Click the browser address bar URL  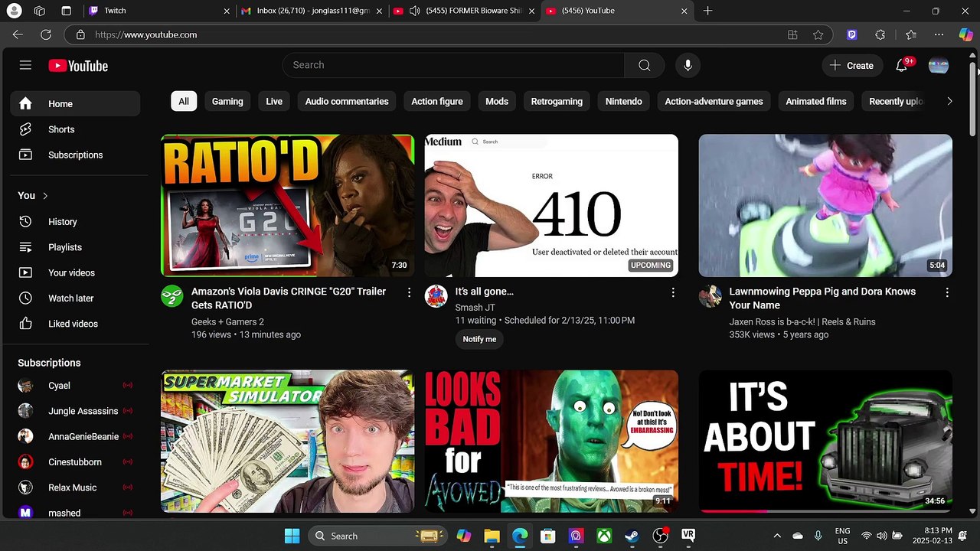(x=146, y=34)
